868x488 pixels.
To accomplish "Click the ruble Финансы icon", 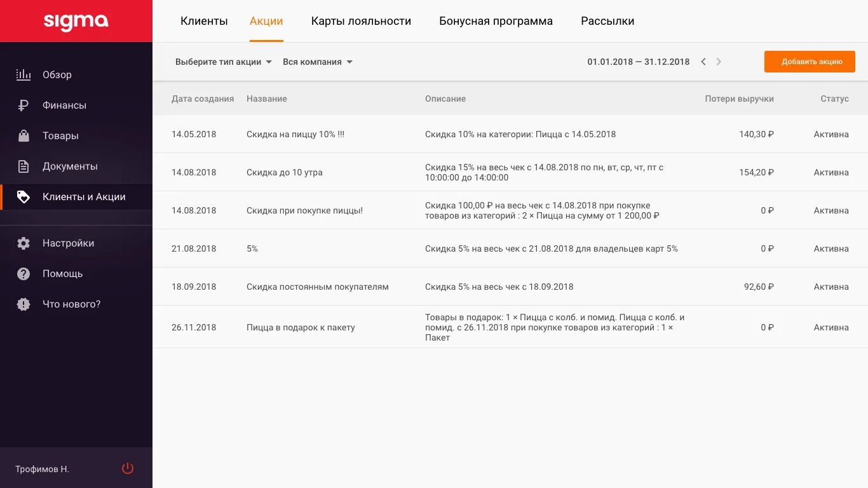I will tap(24, 105).
